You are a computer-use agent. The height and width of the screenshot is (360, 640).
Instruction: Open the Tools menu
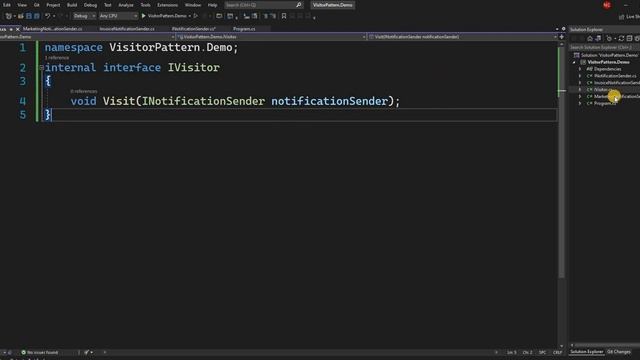145,5
